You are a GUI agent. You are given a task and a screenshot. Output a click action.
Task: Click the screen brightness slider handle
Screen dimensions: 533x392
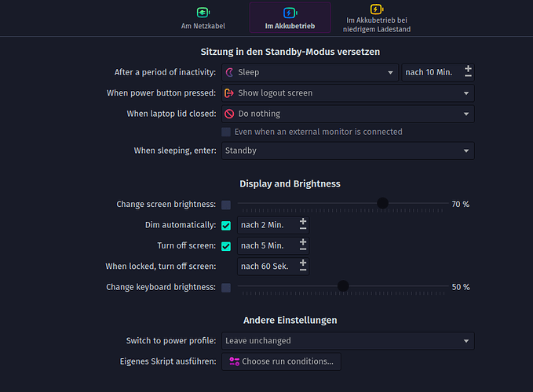click(x=382, y=203)
